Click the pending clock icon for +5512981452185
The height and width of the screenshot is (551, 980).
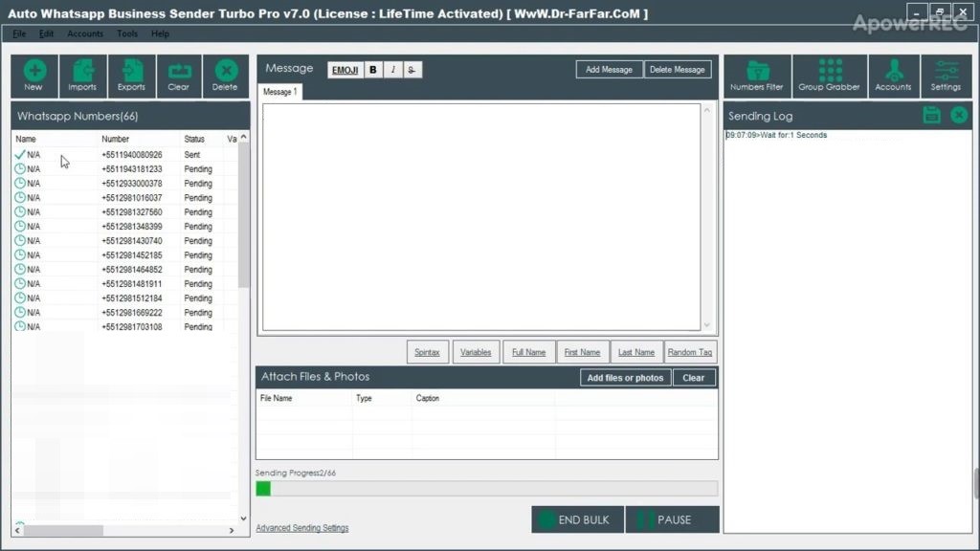(20, 254)
